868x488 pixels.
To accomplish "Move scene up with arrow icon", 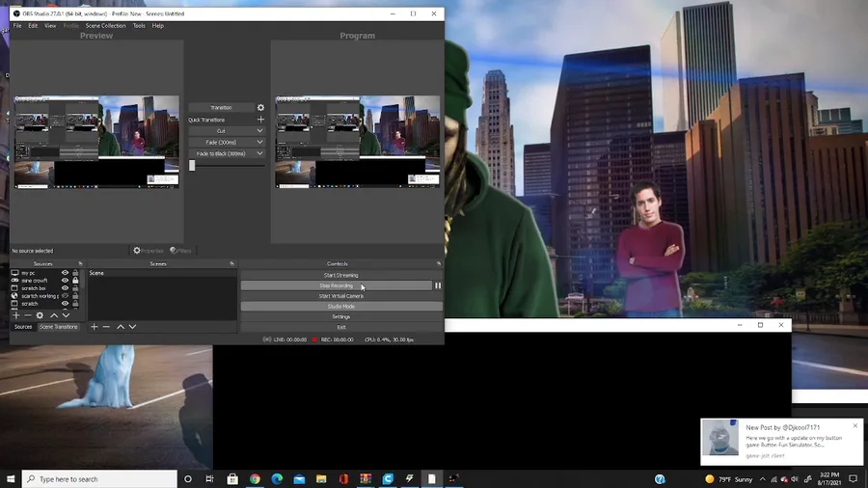I will coord(121,327).
